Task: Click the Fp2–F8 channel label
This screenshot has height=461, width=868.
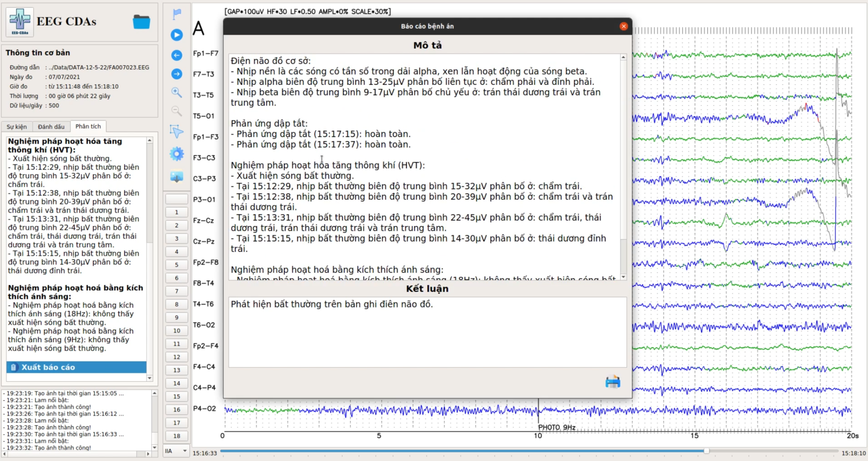Action: 206,262
